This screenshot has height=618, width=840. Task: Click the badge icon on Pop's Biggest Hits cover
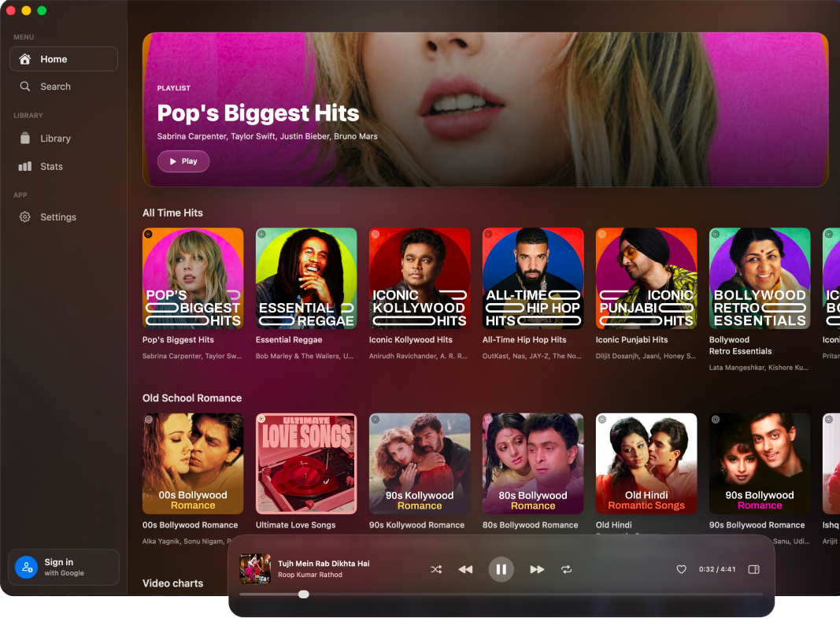[x=148, y=234]
